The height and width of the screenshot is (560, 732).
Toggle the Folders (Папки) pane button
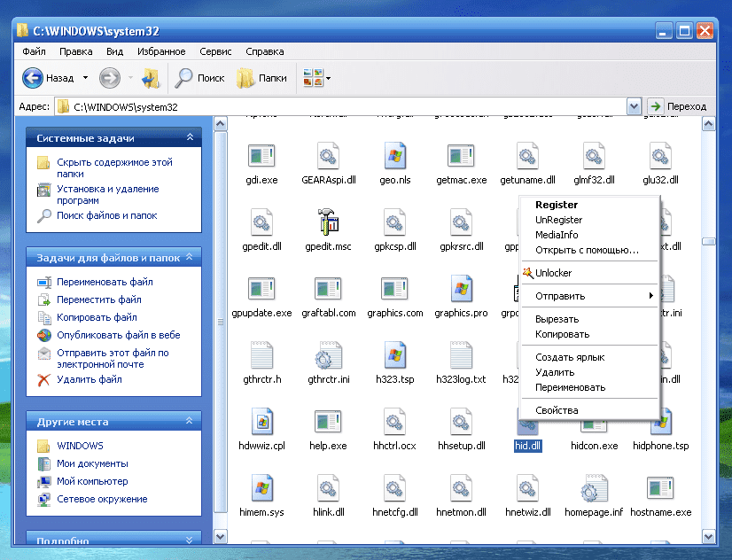click(x=262, y=78)
